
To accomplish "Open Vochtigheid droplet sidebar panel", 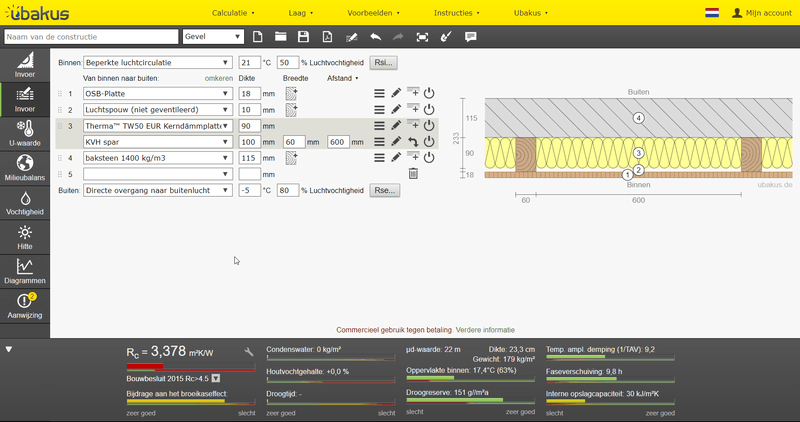I will coord(25,202).
